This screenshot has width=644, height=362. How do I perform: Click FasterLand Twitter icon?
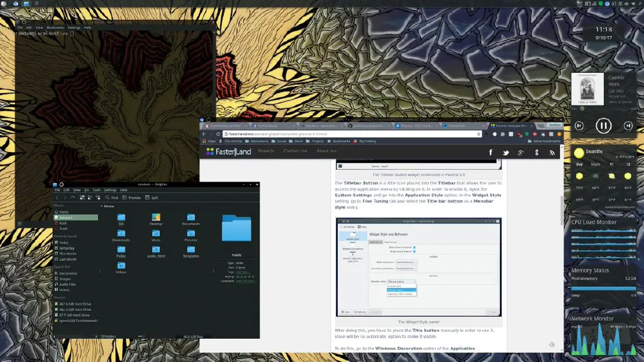click(x=506, y=152)
